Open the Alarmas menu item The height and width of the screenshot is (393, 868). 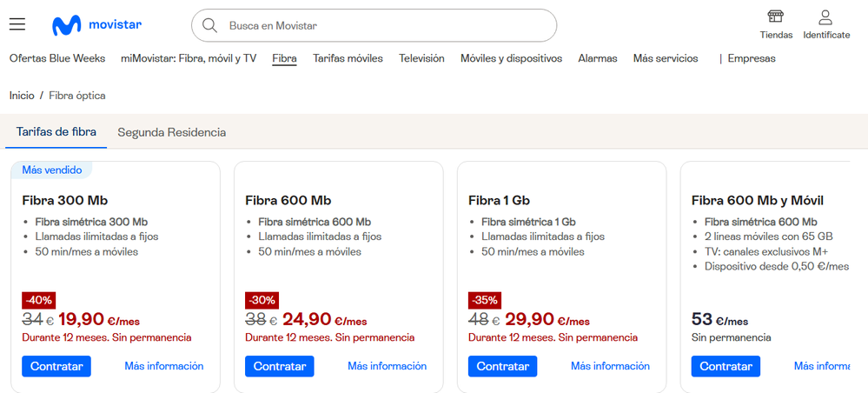597,58
